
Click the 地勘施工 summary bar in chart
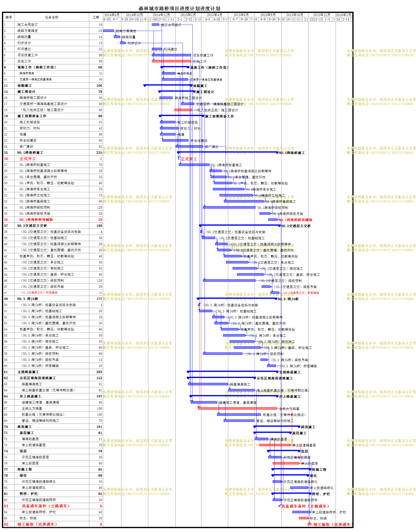(168, 85)
